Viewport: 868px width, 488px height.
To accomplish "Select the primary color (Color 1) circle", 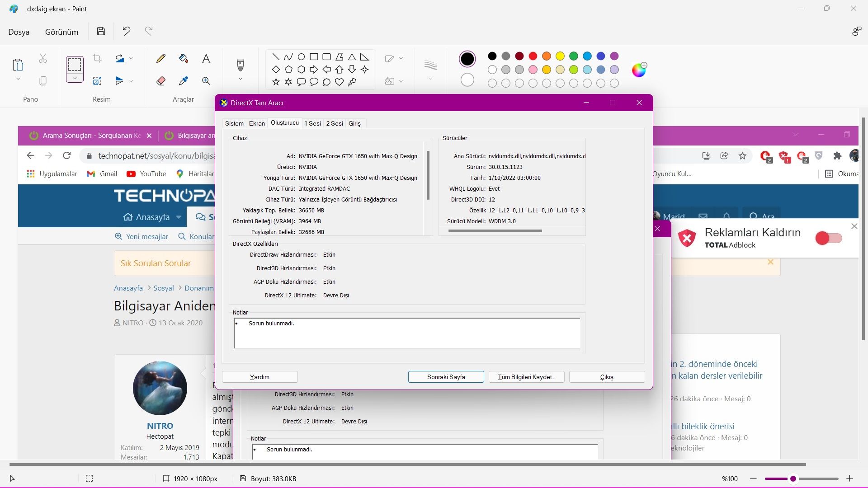I will tap(467, 59).
